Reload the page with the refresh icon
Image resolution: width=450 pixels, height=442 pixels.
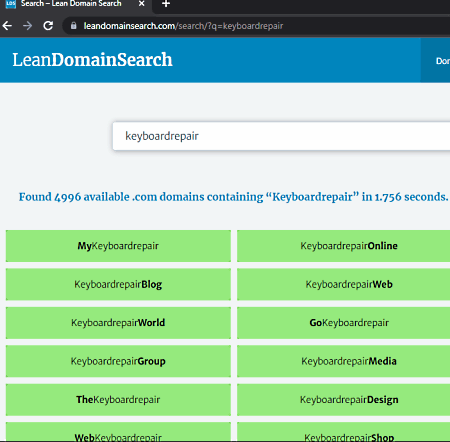(x=48, y=26)
